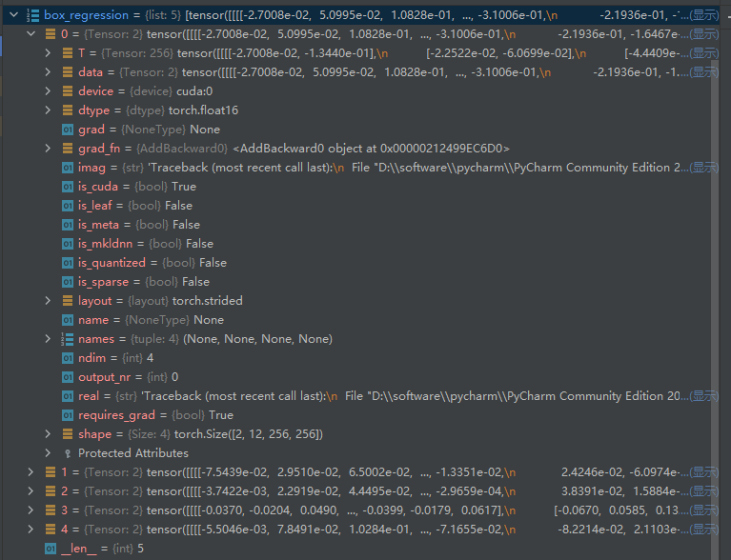Click the object icon beside device

[68, 91]
